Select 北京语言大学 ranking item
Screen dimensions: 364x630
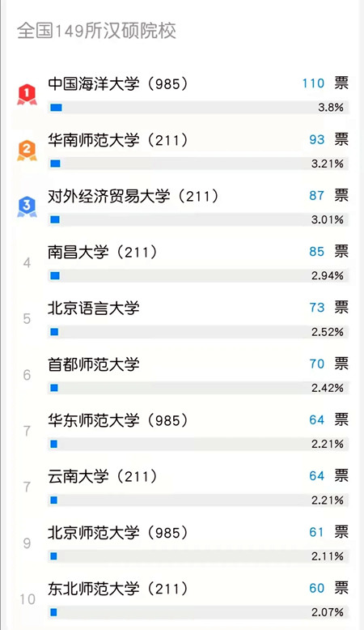pyautogui.click(x=94, y=309)
